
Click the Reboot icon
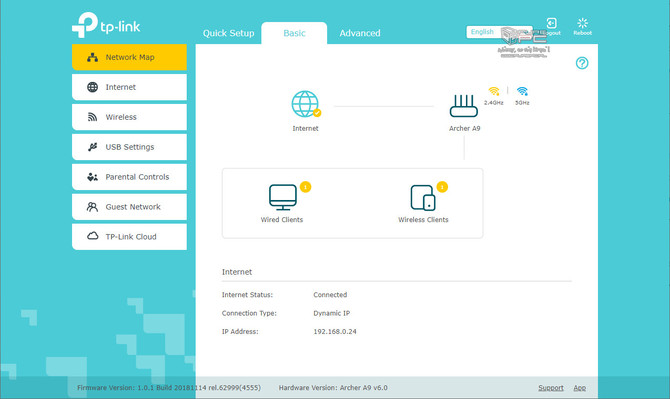[x=582, y=23]
